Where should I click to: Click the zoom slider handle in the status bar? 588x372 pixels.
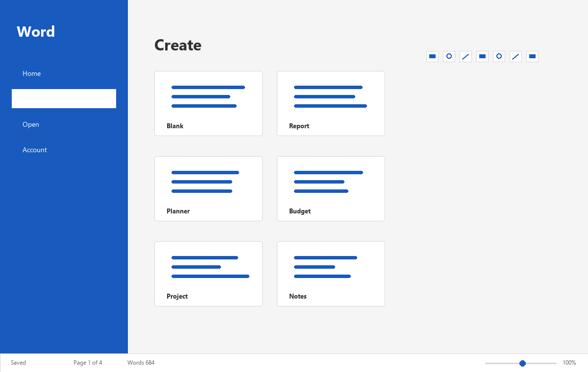click(522, 363)
